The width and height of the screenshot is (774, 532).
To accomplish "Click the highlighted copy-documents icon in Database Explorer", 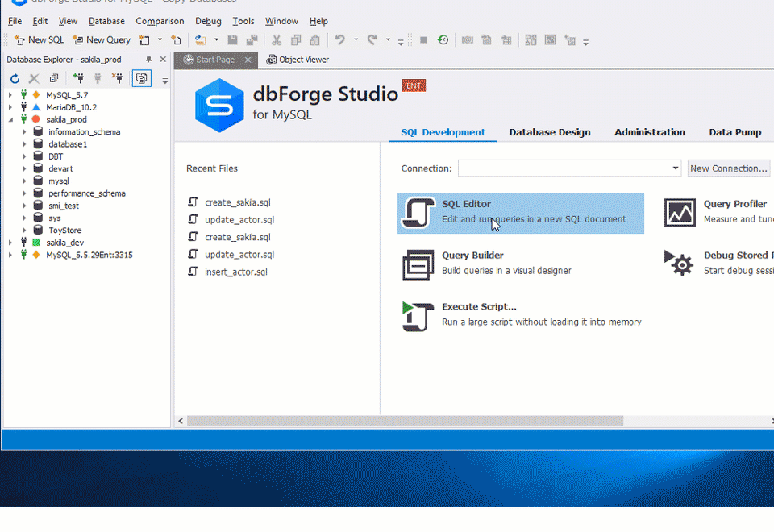I will pos(142,78).
